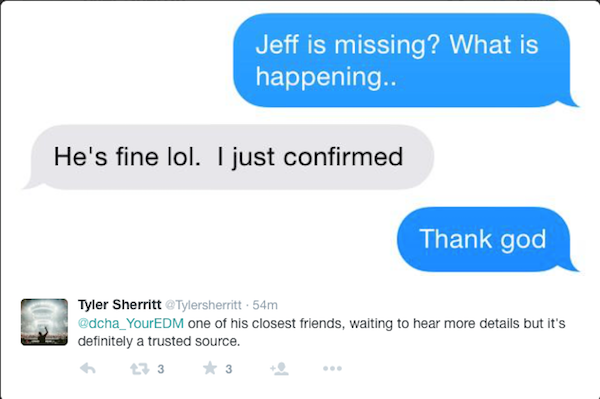Image resolution: width=600 pixels, height=399 pixels.
Task: Open the Tyler Sherritt display name link
Action: [119, 305]
